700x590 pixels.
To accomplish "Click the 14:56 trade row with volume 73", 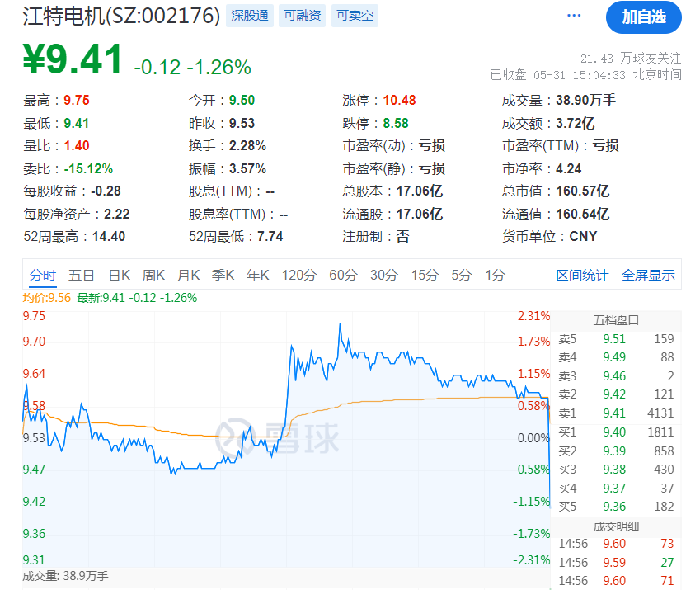I will tap(616, 544).
